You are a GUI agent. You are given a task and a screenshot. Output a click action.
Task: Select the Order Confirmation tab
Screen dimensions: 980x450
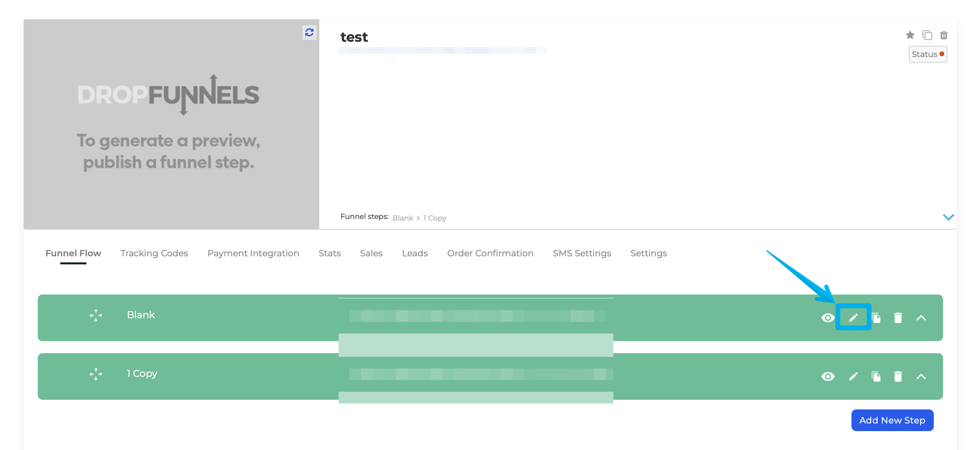(490, 253)
